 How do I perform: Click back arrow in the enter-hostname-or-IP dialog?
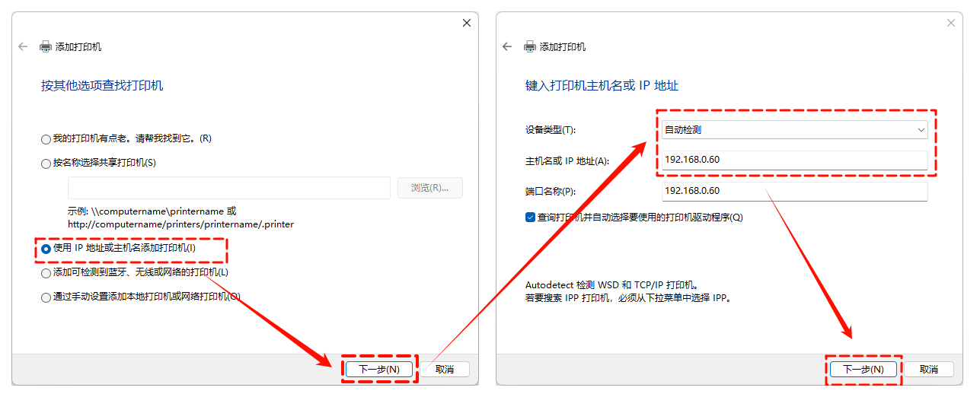pos(507,46)
